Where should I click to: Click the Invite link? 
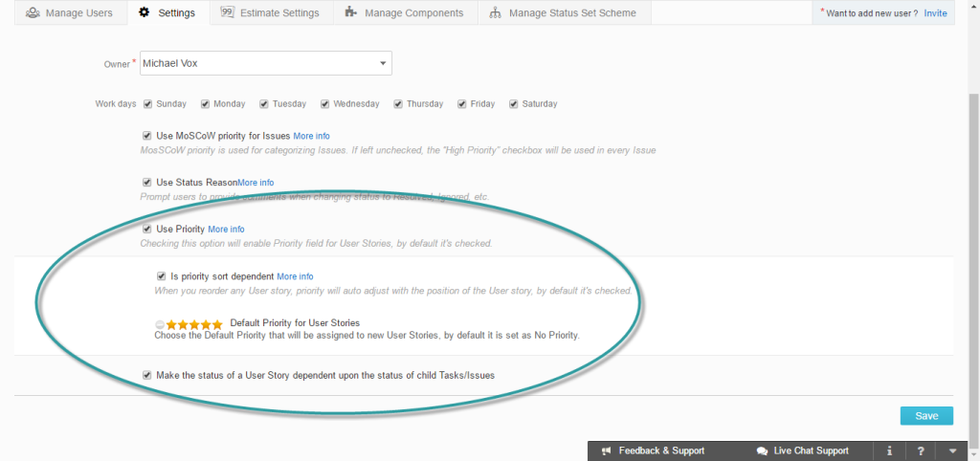(935, 13)
